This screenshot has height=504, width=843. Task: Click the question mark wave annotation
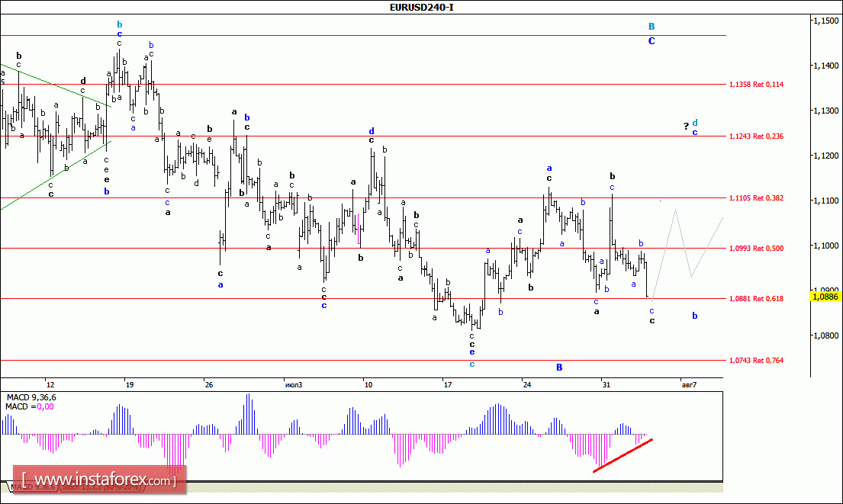point(685,126)
